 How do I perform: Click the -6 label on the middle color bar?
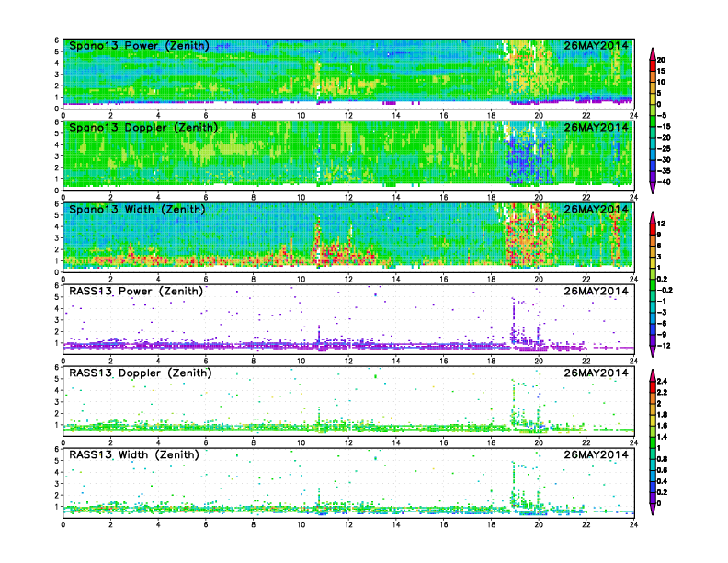(x=662, y=323)
